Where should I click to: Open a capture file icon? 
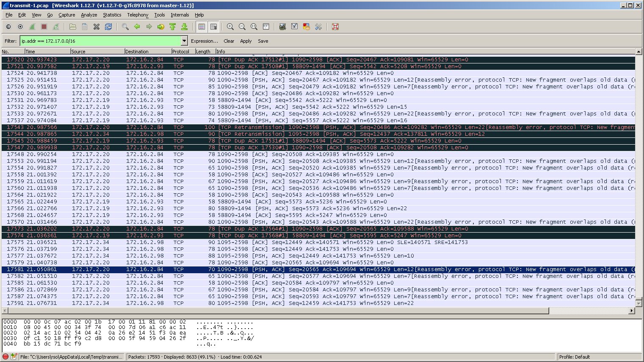click(x=73, y=27)
